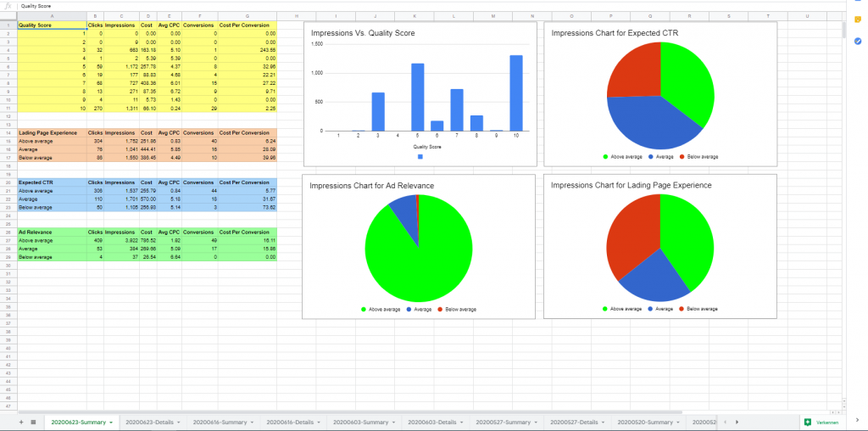Go to the 20200527-Summary sheet tab
This screenshot has width=868, height=431.
[502, 422]
